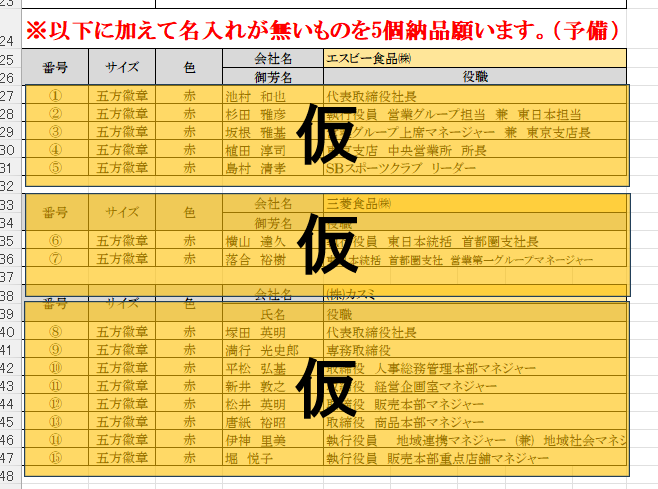This screenshot has width=658, height=489.
Task: Select name cell 落合 裕樹
Action: 273,259
